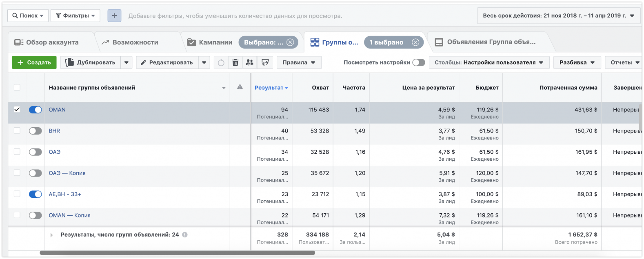Toggle the 'Посмотреть настройки' switch
Screen dimensions: 644x259
pyautogui.click(x=419, y=62)
